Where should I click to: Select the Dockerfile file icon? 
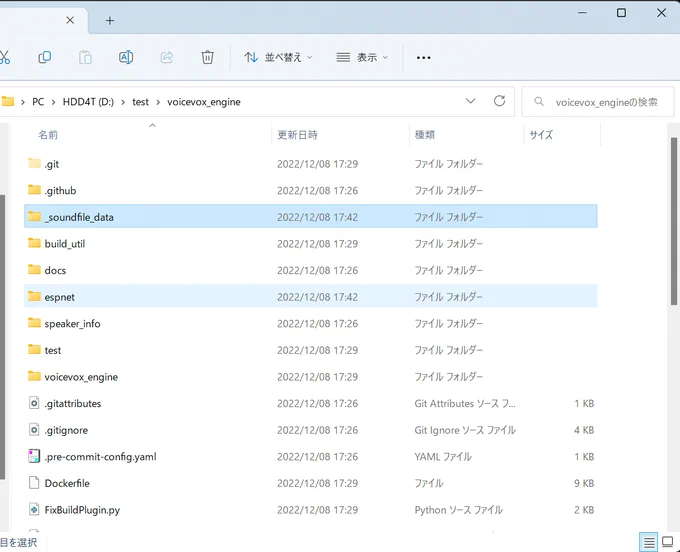point(34,483)
